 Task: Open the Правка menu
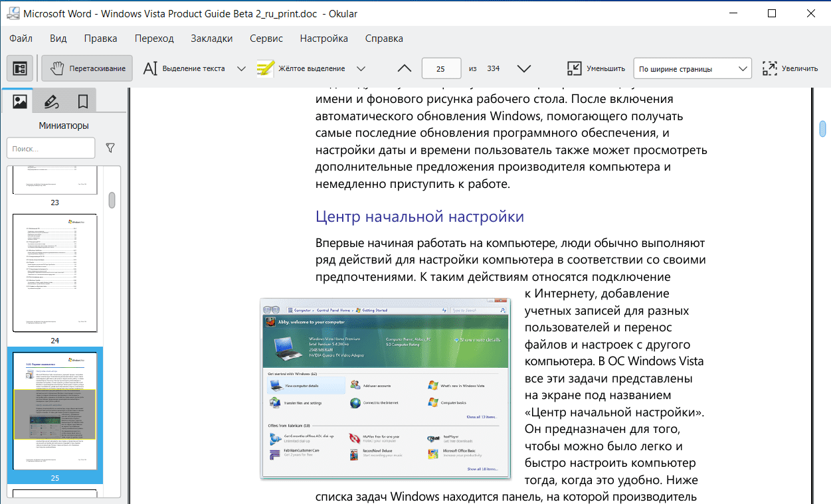click(x=101, y=39)
